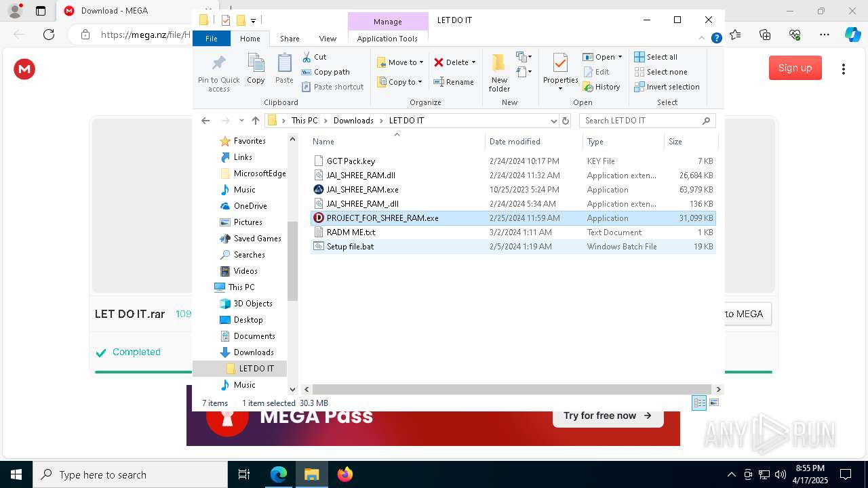Click the Edit button in ribbon
The height and width of the screenshot is (488, 868).
(596, 72)
